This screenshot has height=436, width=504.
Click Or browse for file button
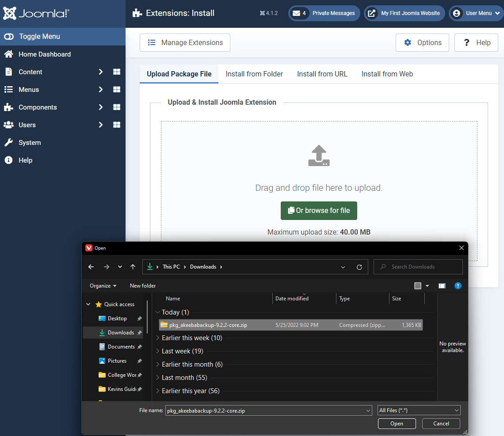319,211
